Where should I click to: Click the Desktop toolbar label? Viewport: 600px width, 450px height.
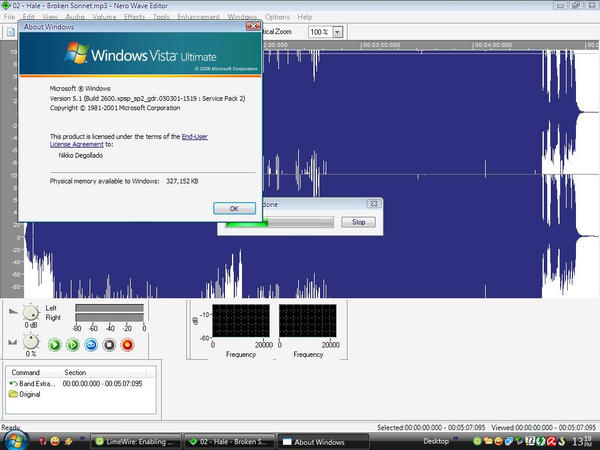pos(435,441)
